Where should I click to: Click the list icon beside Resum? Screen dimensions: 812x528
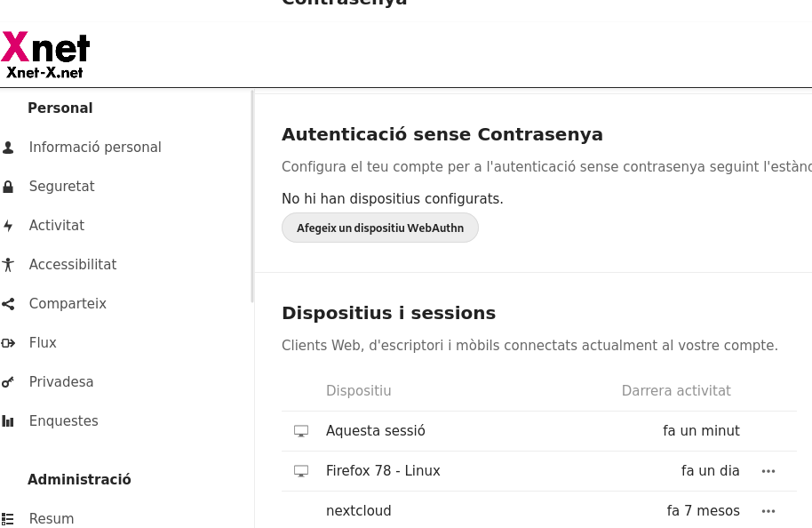8,519
